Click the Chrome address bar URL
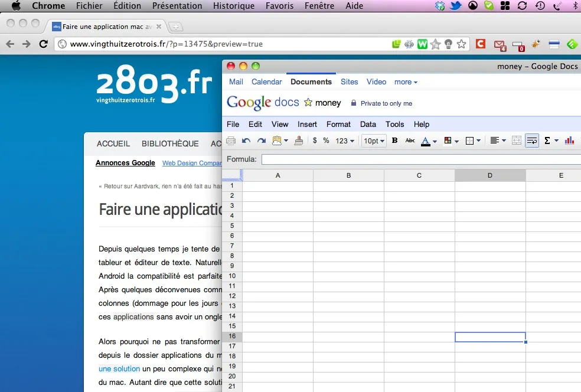Image resolution: width=581 pixels, height=392 pixels. 167,44
